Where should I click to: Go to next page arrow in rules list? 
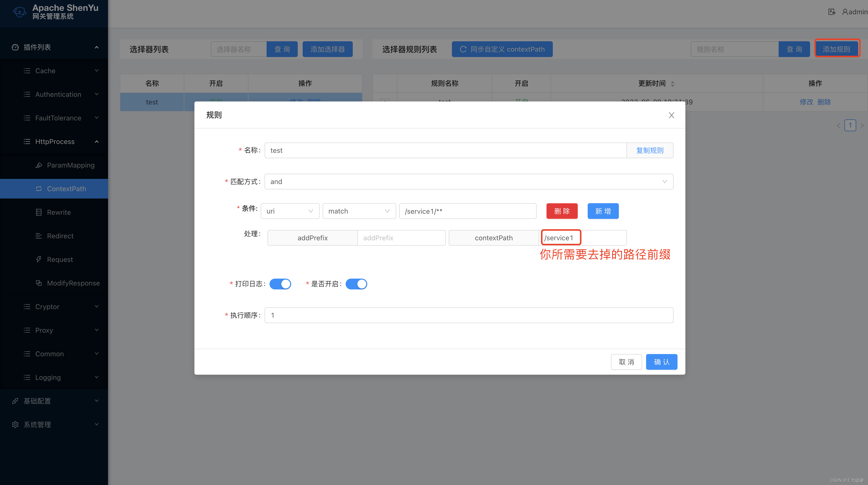862,126
